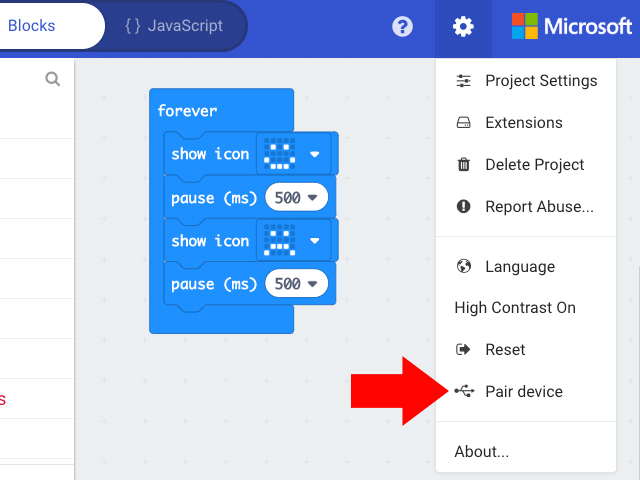Click the Language globe icon
Viewport: 640px width, 480px height.
click(x=463, y=267)
